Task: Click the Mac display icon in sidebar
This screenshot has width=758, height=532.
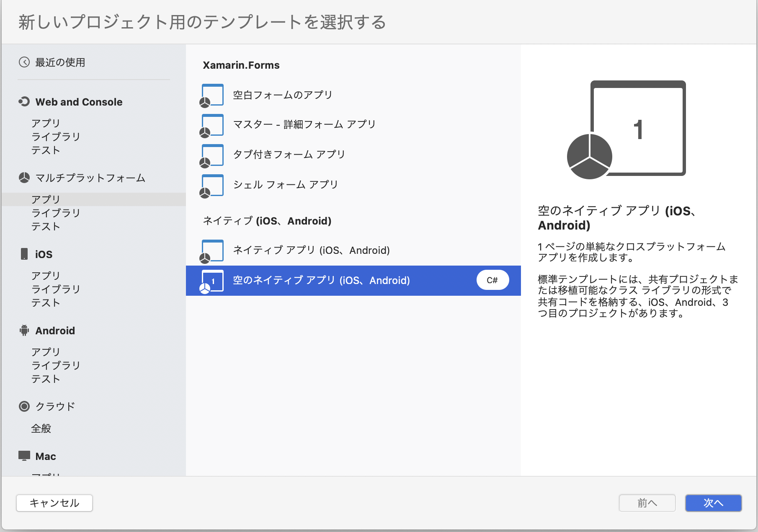Action: (x=24, y=456)
